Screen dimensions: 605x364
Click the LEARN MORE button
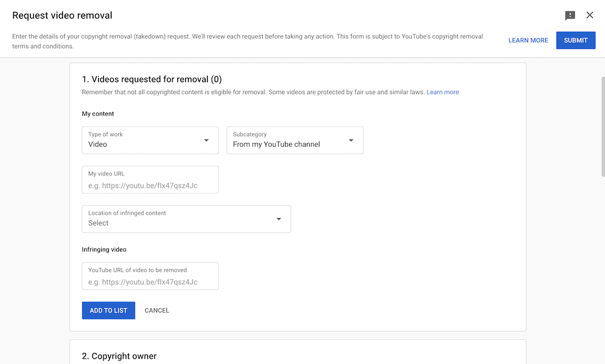[528, 41]
